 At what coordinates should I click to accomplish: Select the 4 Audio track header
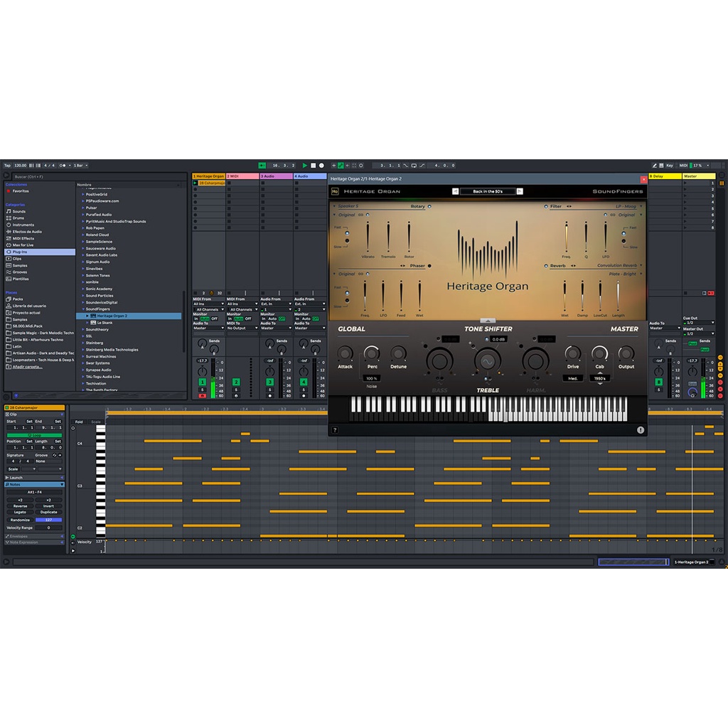[310, 176]
